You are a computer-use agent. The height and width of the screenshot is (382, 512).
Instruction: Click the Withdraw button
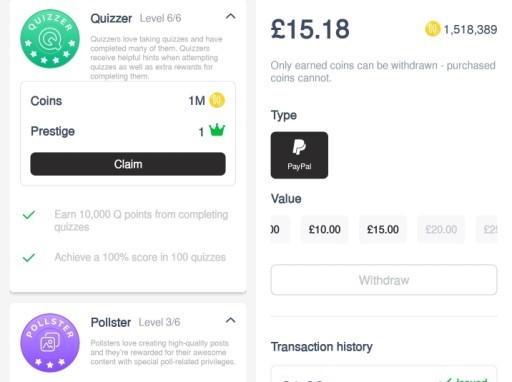coord(384,280)
